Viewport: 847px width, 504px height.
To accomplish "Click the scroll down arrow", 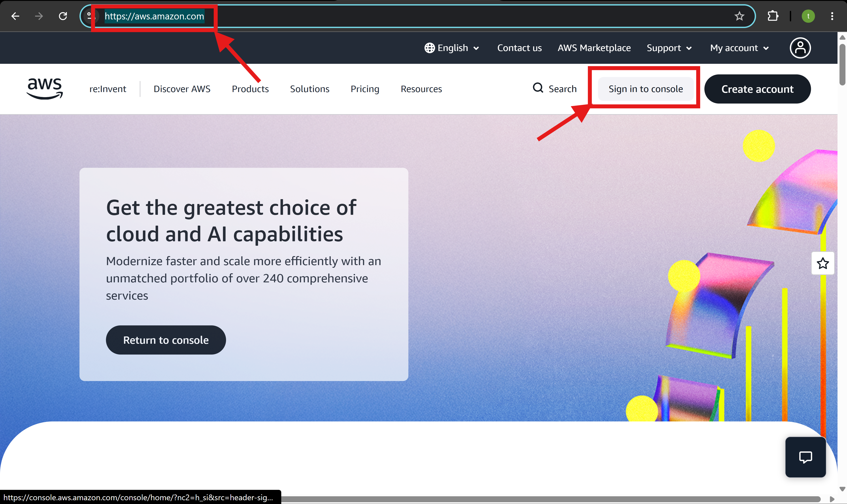I will [x=842, y=489].
